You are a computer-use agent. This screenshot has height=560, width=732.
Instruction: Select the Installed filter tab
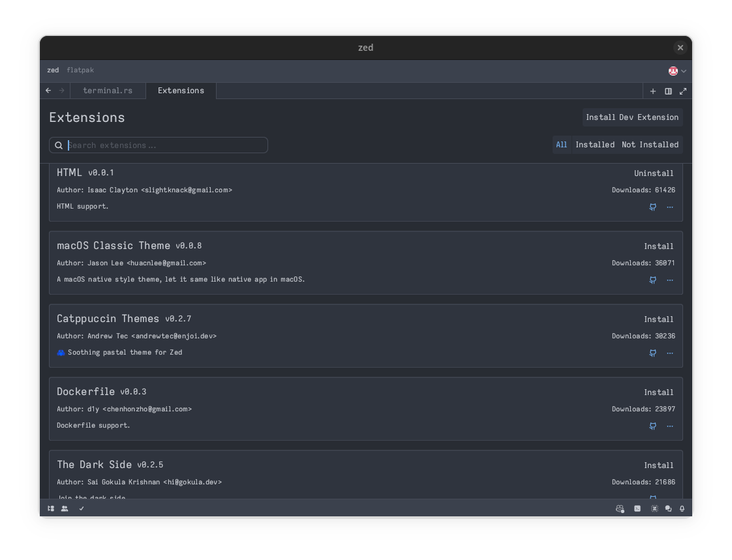point(594,144)
